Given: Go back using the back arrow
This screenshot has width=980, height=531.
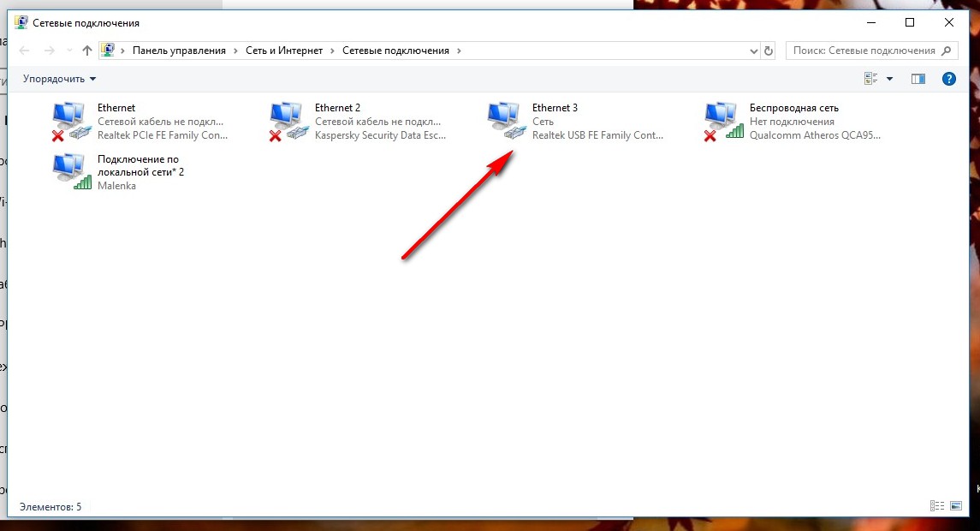Looking at the screenshot, I should [x=24, y=51].
